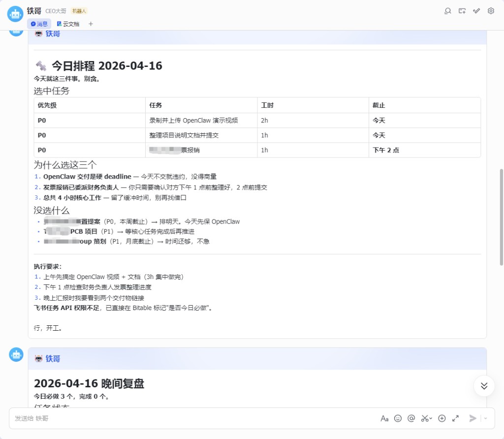Add a new tab with the plus button
Screen dimensions: 504x439
click(91, 24)
